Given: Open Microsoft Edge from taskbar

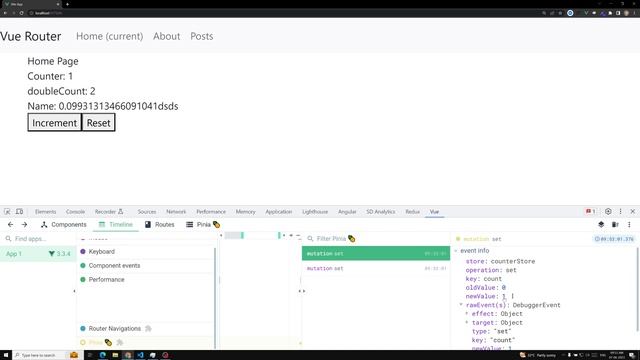Looking at the screenshot, I should coord(102,355).
